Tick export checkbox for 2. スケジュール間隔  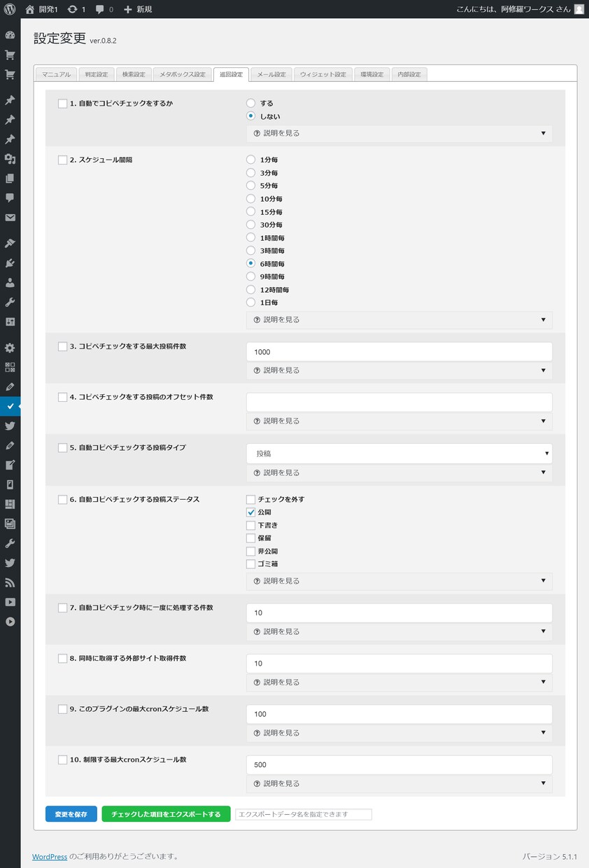coord(62,160)
